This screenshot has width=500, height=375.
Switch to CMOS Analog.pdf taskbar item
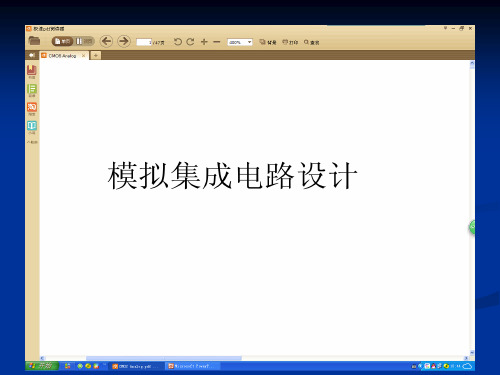[137, 366]
